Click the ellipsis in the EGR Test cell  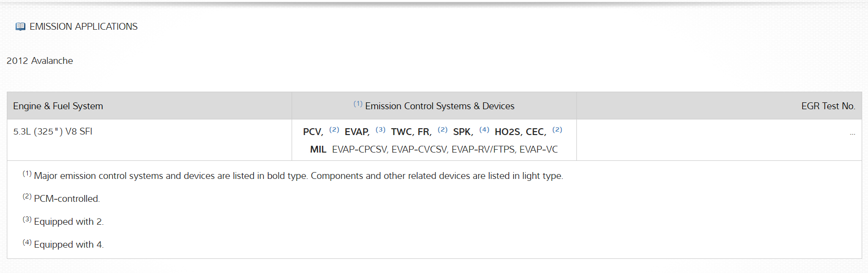(852, 133)
